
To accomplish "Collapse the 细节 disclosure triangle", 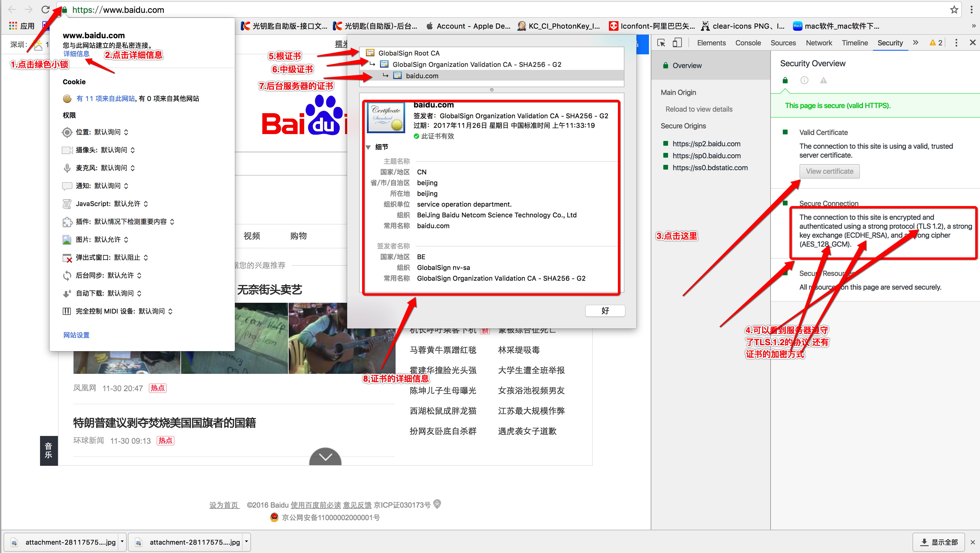I will pos(368,147).
